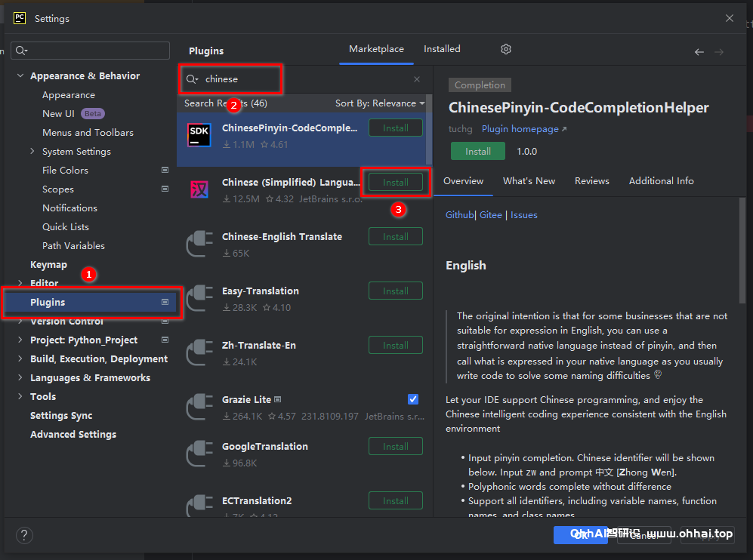The width and height of the screenshot is (753, 560).
Task: Install the ECTranslation2 plugin
Action: point(396,500)
